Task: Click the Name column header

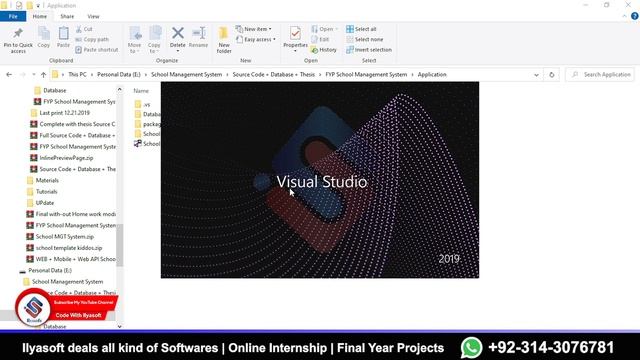Action: 141,91
